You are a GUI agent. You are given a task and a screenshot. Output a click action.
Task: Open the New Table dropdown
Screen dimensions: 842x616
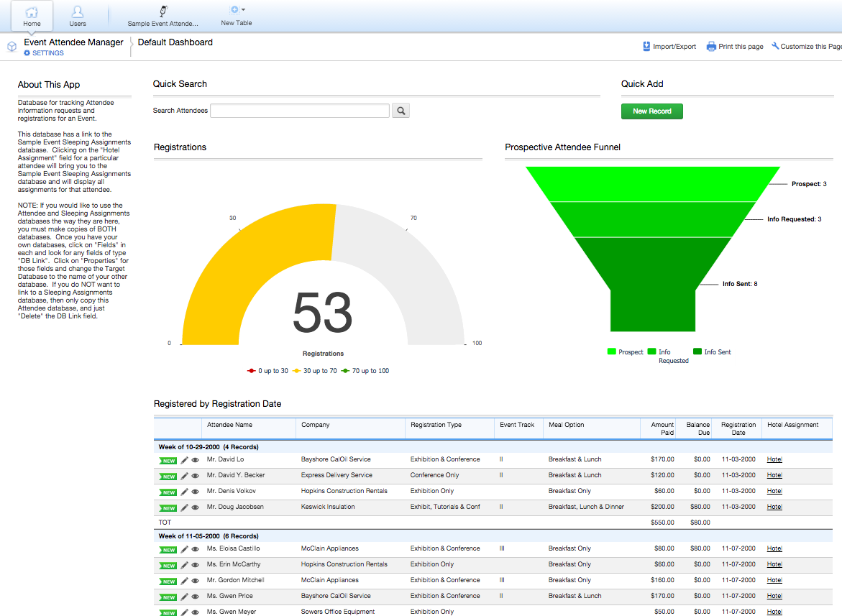pyautogui.click(x=237, y=16)
